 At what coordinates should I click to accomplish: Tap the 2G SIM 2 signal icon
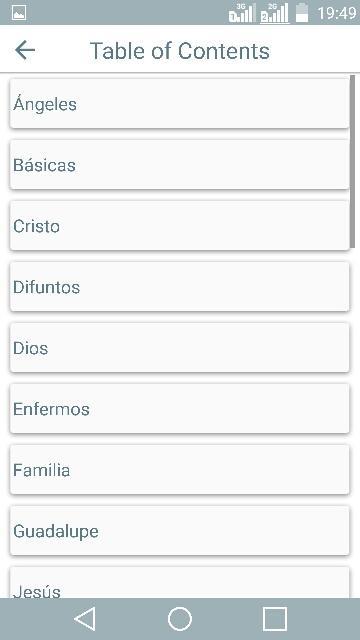pyautogui.click(x=275, y=13)
